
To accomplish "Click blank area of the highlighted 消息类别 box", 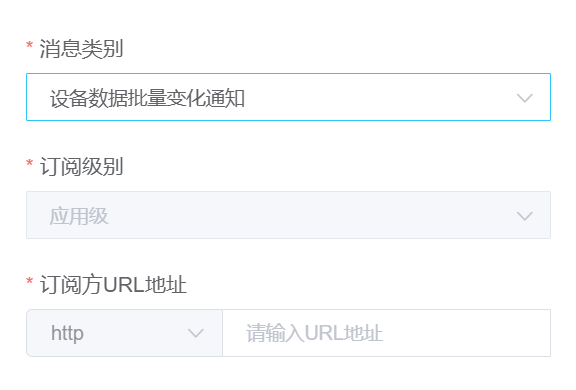I will 378,97.
